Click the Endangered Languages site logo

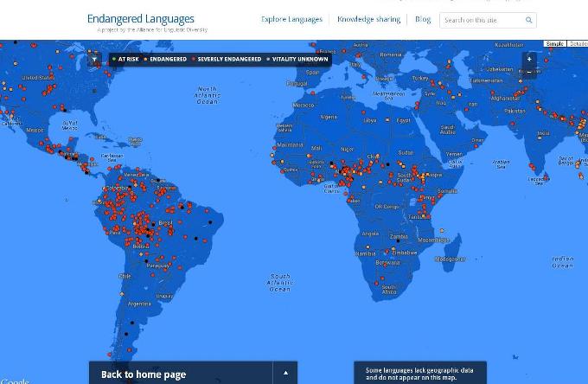[141, 19]
